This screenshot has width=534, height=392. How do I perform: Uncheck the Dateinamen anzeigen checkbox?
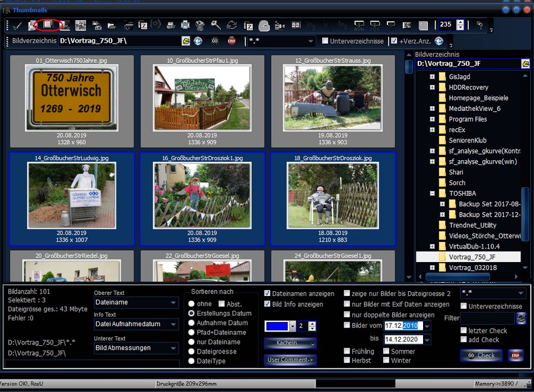click(x=268, y=293)
